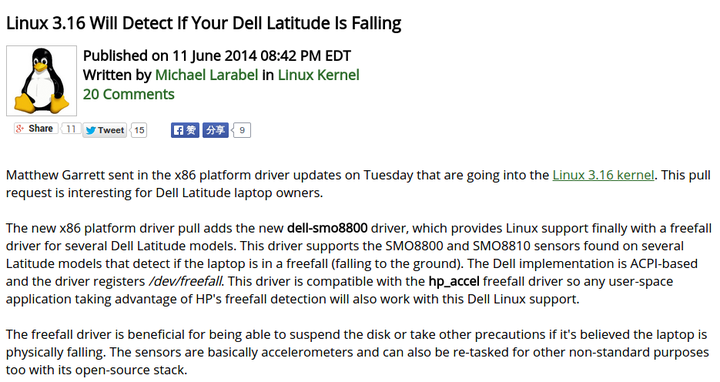Click the Google+ share count bubble showing 11
Image resolution: width=720 pixels, height=382 pixels.
[71, 129]
